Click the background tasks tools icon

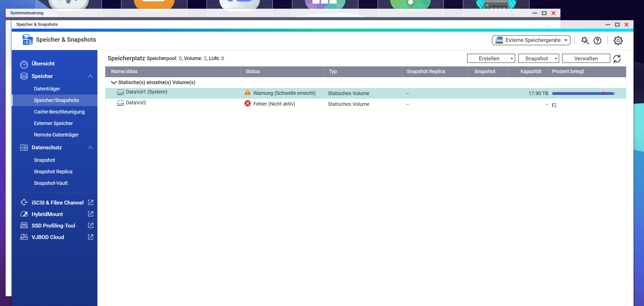point(585,40)
